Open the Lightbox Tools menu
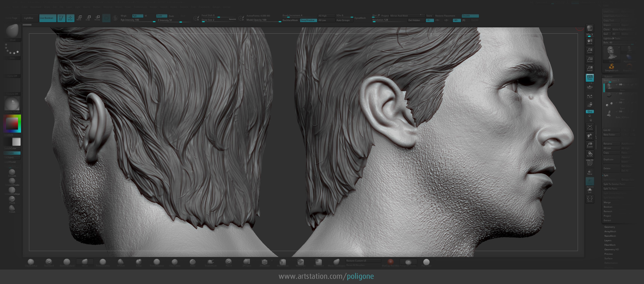This screenshot has height=284, width=644. tap(611, 38)
